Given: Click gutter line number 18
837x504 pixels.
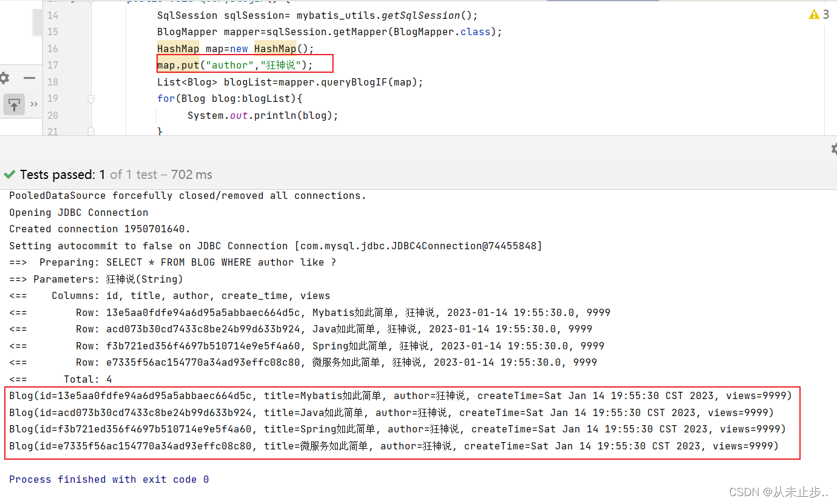Looking at the screenshot, I should click(x=52, y=82).
